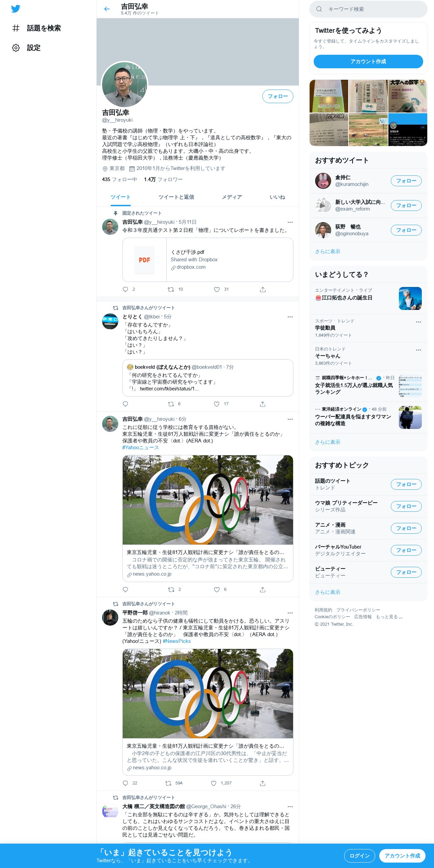The width and height of the screenshot is (434, 868).
Task: Follow the アニメ・漫画 topic
Action: click(x=406, y=528)
